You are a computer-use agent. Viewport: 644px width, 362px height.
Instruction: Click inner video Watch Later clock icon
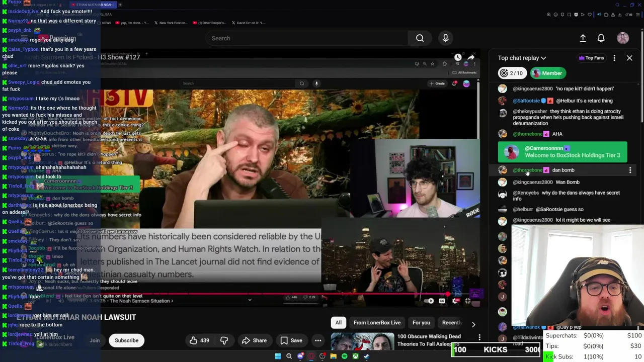[458, 57]
